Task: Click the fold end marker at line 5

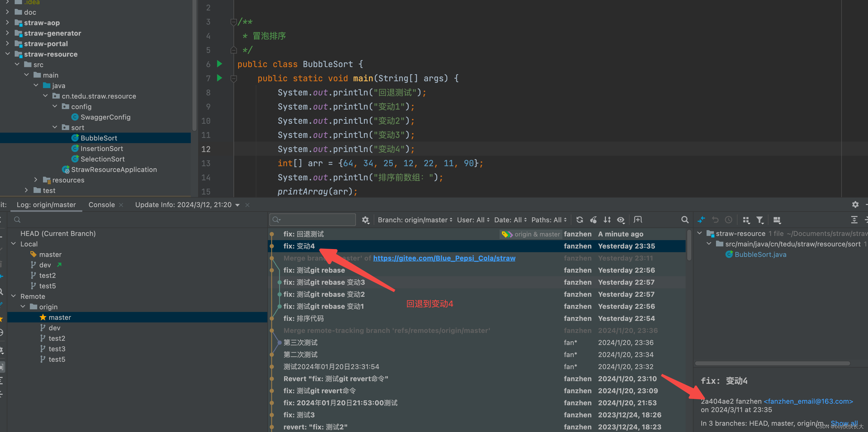Action: click(x=234, y=50)
